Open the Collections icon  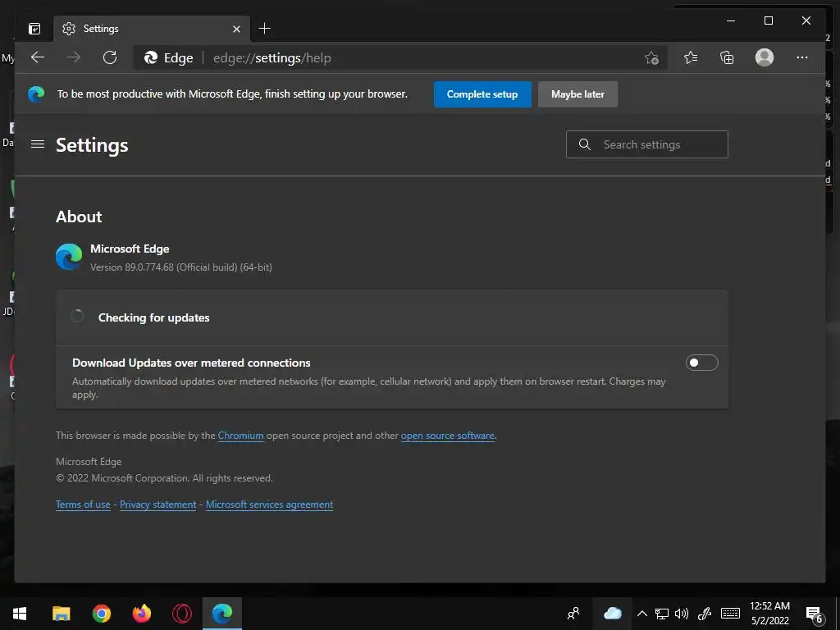coord(727,57)
